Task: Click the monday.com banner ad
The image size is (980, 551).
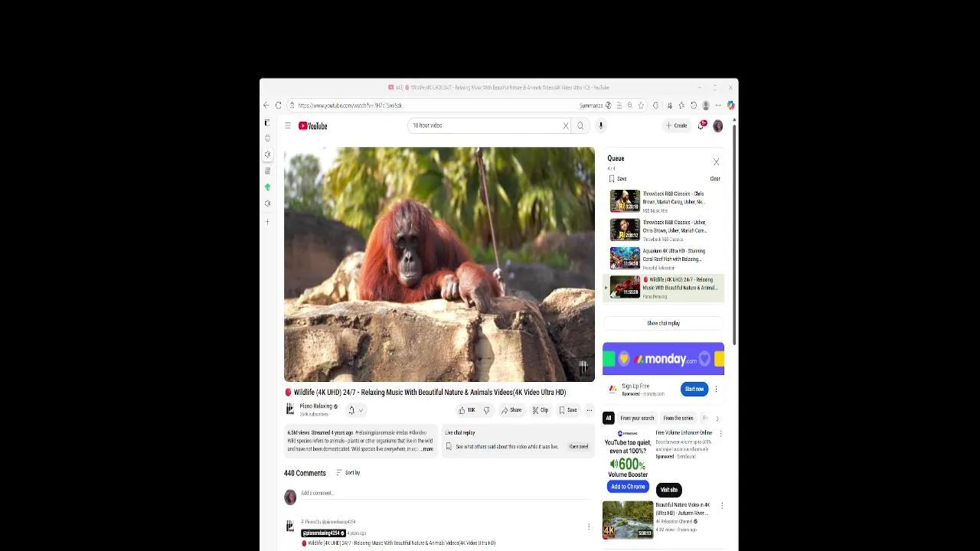Action: pos(663,359)
